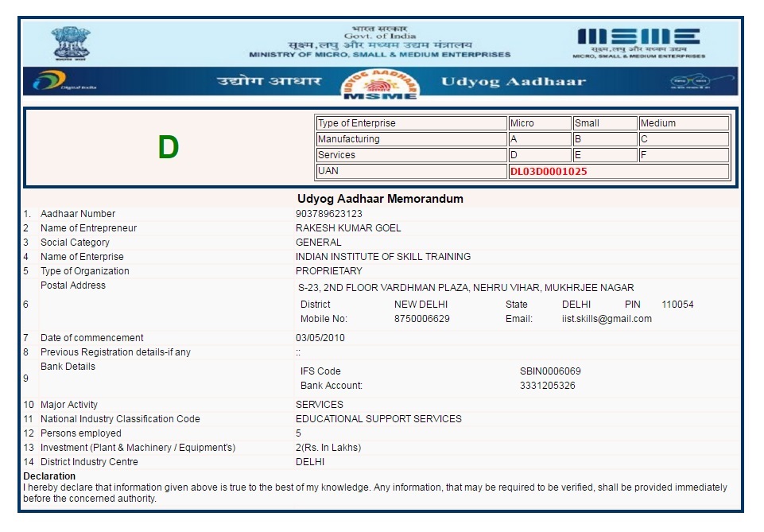Click the small emblem at banner's right end
This screenshot has height=532, width=764.
click(x=688, y=81)
